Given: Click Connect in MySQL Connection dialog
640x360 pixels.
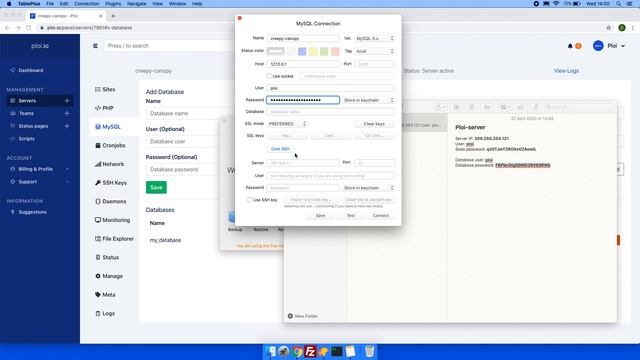Looking at the screenshot, I should (380, 216).
